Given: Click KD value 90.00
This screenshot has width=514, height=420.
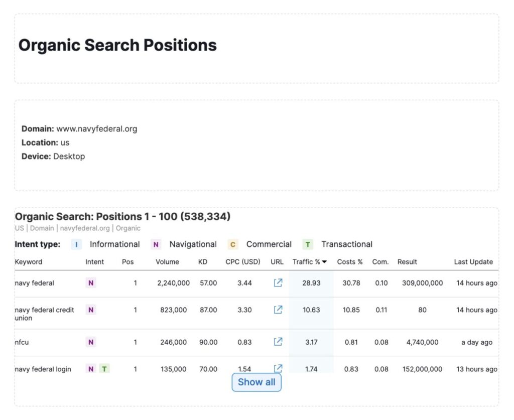Looking at the screenshot, I should 208,342.
